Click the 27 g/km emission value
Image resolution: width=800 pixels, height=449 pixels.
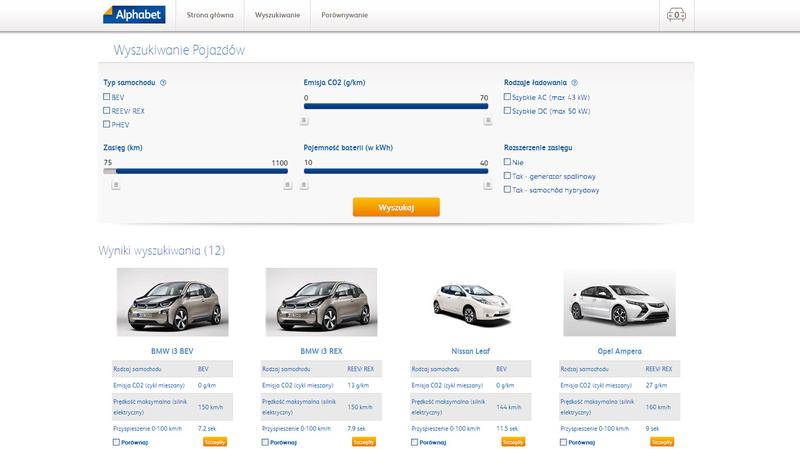tap(656, 385)
